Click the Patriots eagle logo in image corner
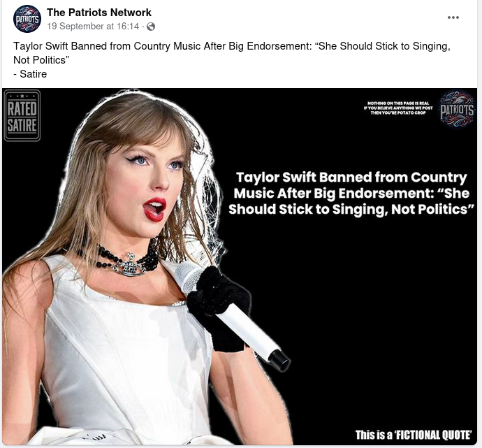 tap(457, 109)
